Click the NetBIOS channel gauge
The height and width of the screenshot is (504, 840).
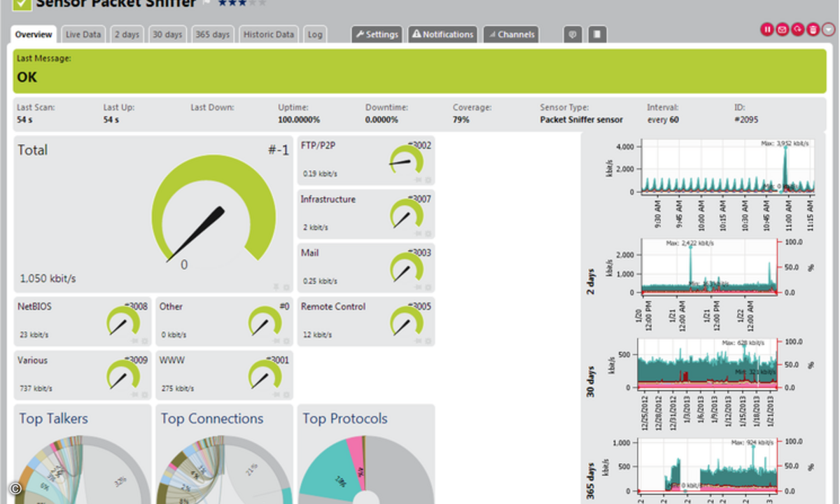(x=124, y=321)
